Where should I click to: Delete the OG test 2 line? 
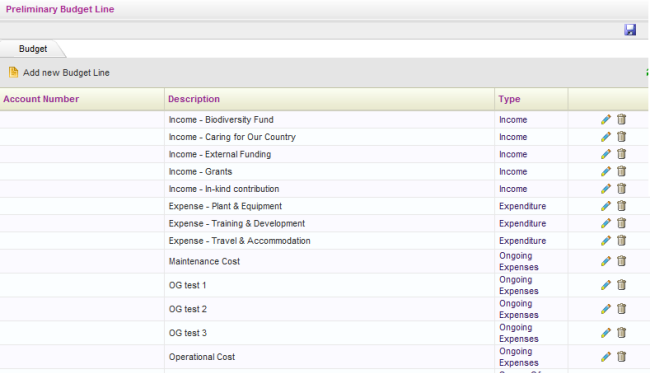click(621, 309)
